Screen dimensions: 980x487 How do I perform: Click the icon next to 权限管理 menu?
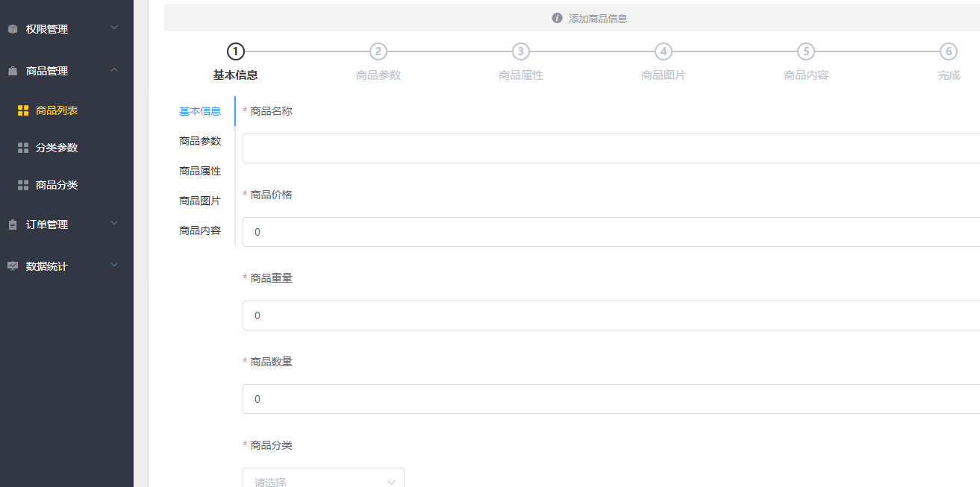pos(11,28)
